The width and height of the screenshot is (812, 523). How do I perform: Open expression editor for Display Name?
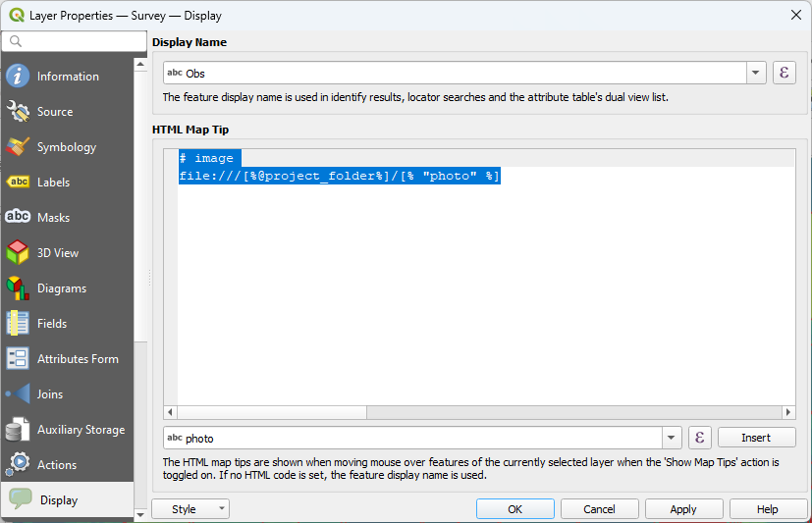[784, 73]
